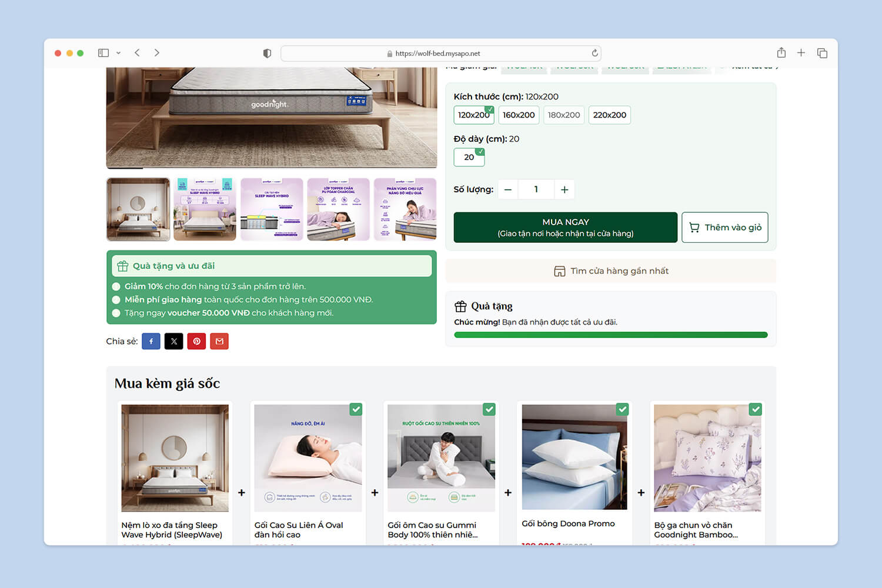
Task: Toggle the Safari sidebar icon
Action: 103,53
